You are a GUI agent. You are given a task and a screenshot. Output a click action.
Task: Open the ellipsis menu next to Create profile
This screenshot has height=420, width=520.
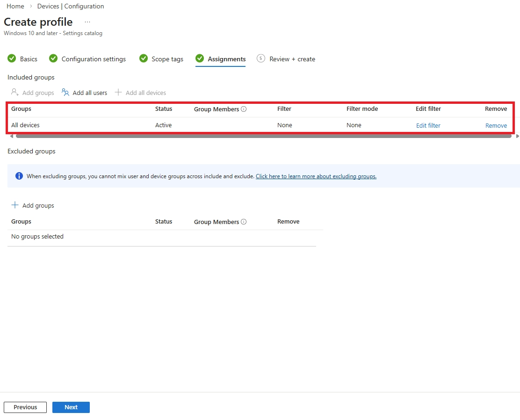pos(87,22)
